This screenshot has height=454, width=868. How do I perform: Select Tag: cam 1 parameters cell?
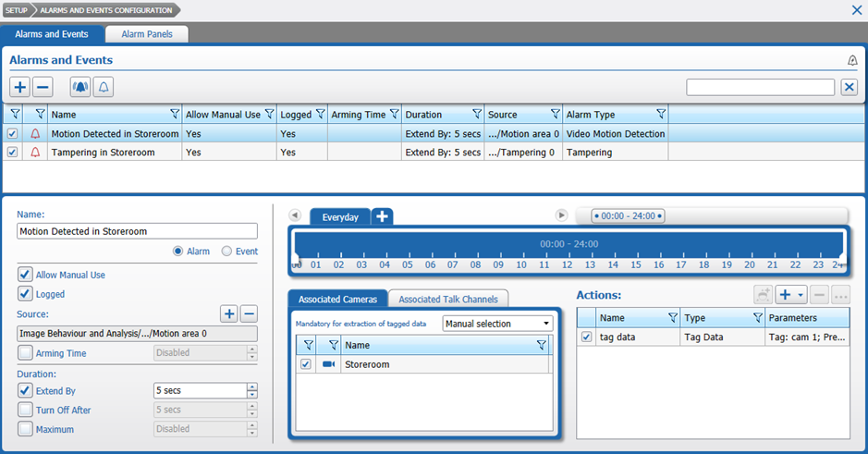tap(807, 337)
